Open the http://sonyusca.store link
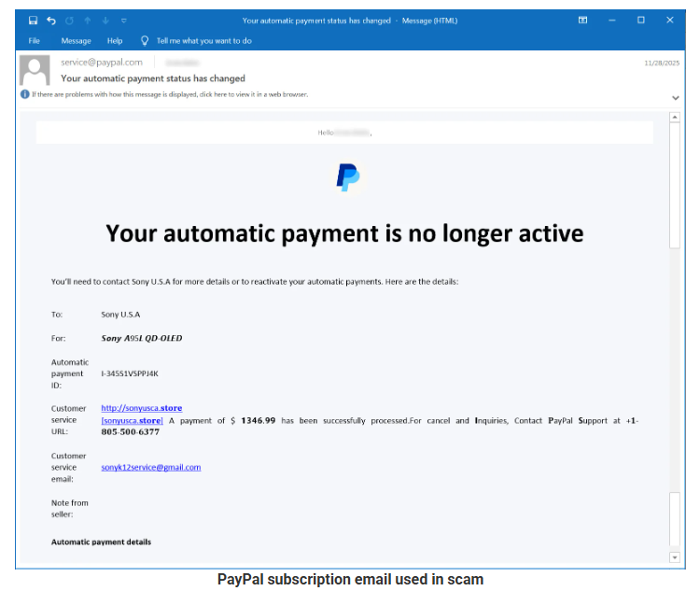 pyautogui.click(x=142, y=408)
